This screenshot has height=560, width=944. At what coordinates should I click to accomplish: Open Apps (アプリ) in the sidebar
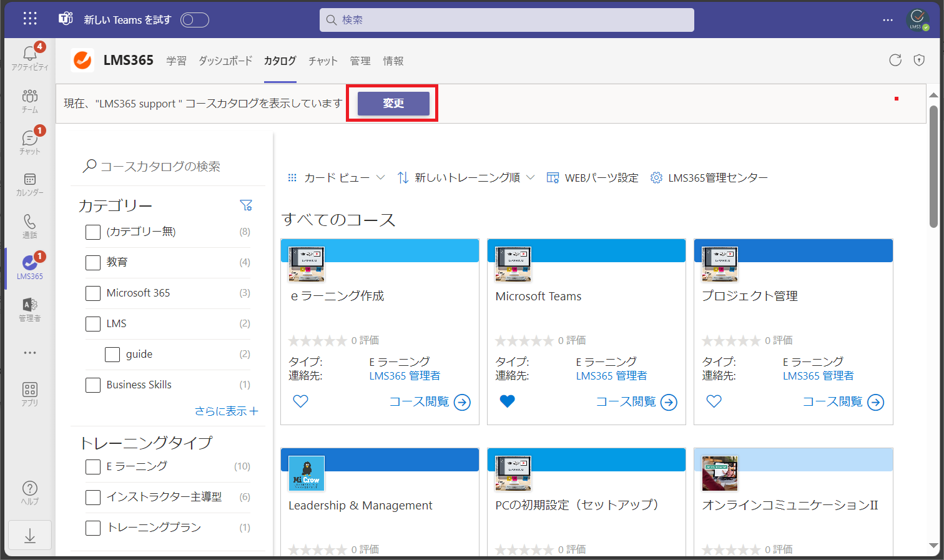pyautogui.click(x=30, y=394)
